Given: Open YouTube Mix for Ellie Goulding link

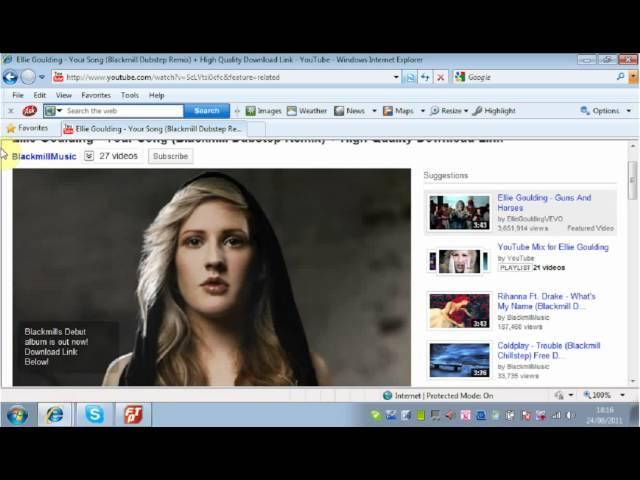Looking at the screenshot, I should click(x=553, y=247).
